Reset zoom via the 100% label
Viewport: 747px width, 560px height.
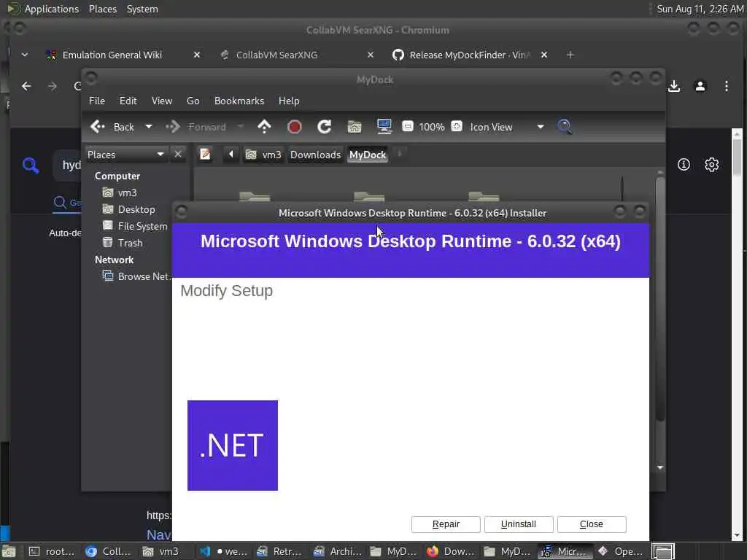pos(432,127)
